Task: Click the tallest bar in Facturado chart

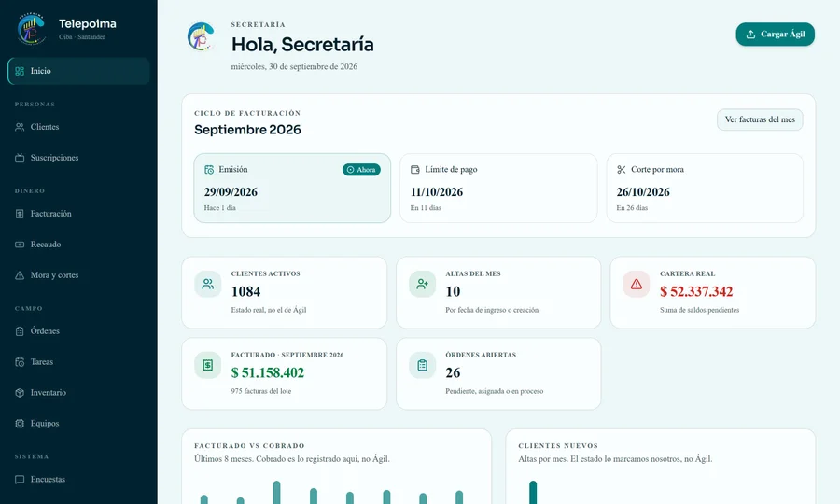Action: (276, 492)
